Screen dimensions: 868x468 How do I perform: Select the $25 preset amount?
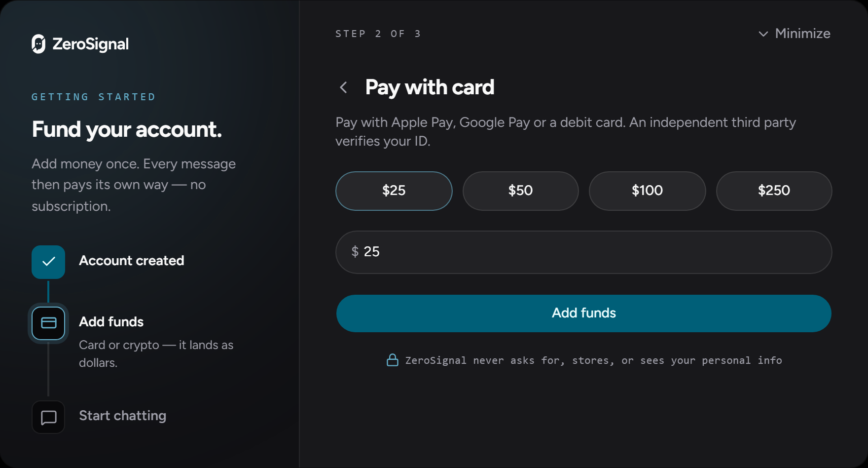click(394, 191)
